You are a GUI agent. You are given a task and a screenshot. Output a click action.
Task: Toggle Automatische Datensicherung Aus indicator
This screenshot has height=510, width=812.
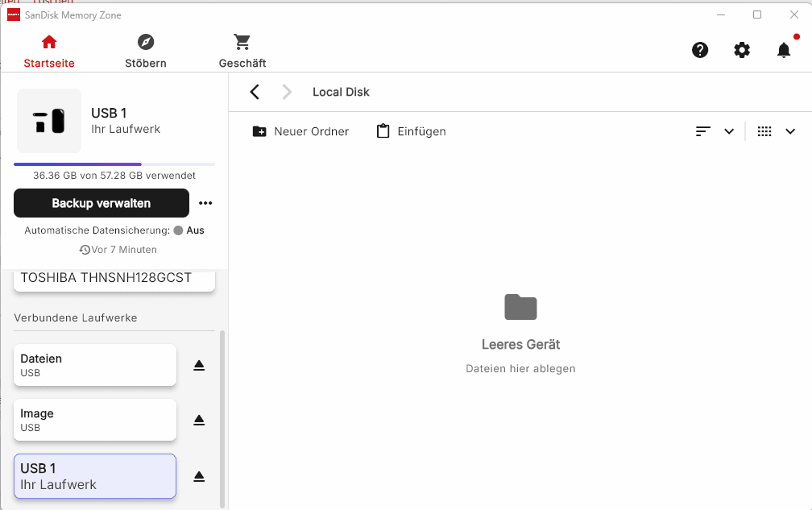tap(189, 230)
